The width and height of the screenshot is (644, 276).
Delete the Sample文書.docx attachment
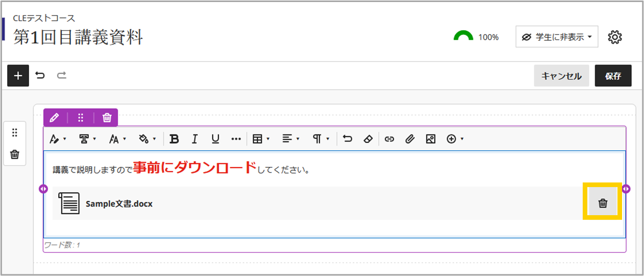[603, 203]
